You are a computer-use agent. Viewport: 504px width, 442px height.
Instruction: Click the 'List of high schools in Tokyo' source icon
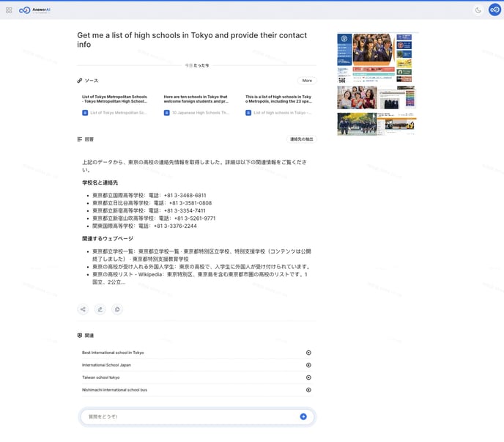(x=248, y=113)
